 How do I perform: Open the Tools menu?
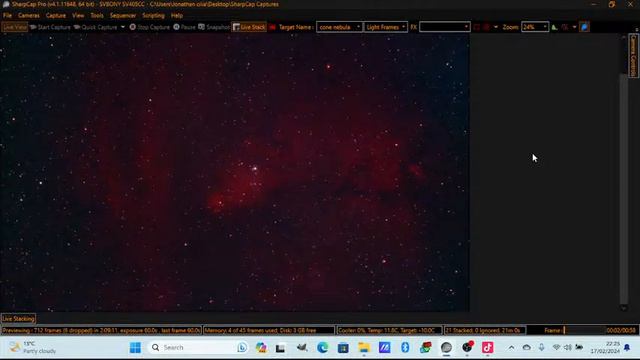[97, 16]
